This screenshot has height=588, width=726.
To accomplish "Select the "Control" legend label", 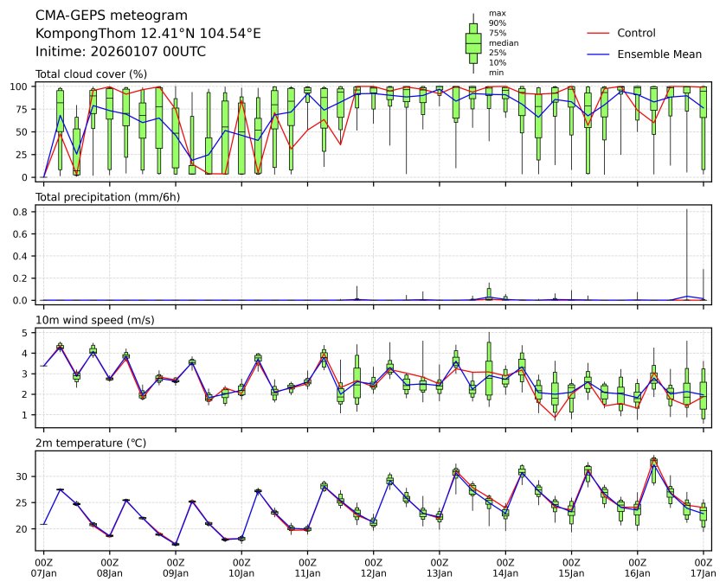I will [636, 33].
